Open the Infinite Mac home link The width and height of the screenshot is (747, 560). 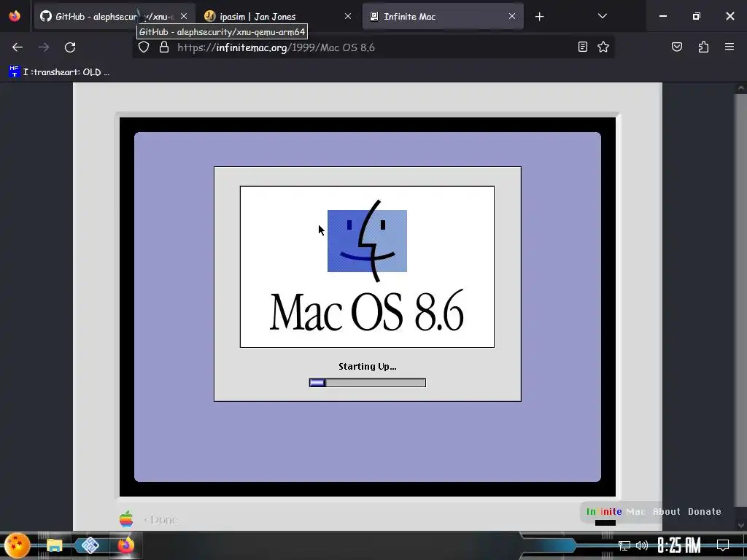pyautogui.click(x=616, y=512)
